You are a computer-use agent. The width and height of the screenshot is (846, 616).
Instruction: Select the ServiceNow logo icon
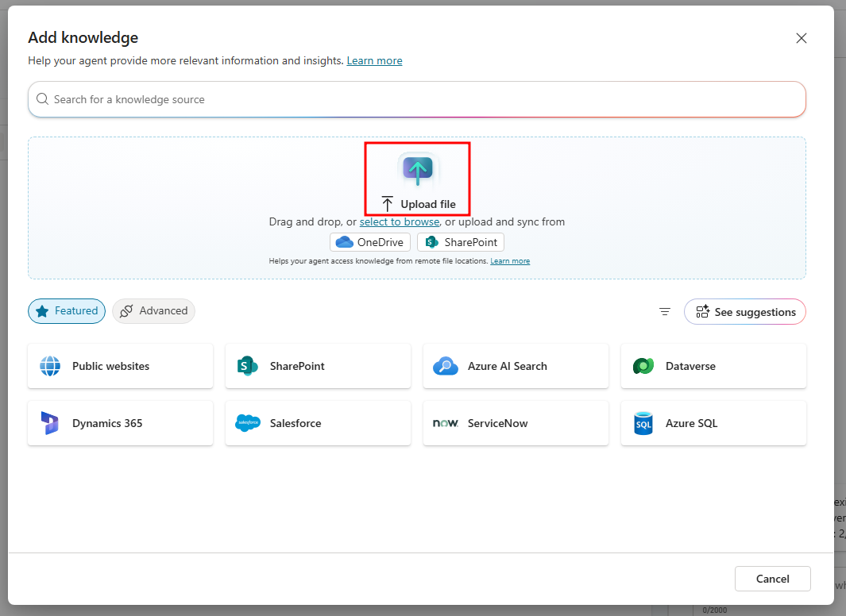click(446, 423)
